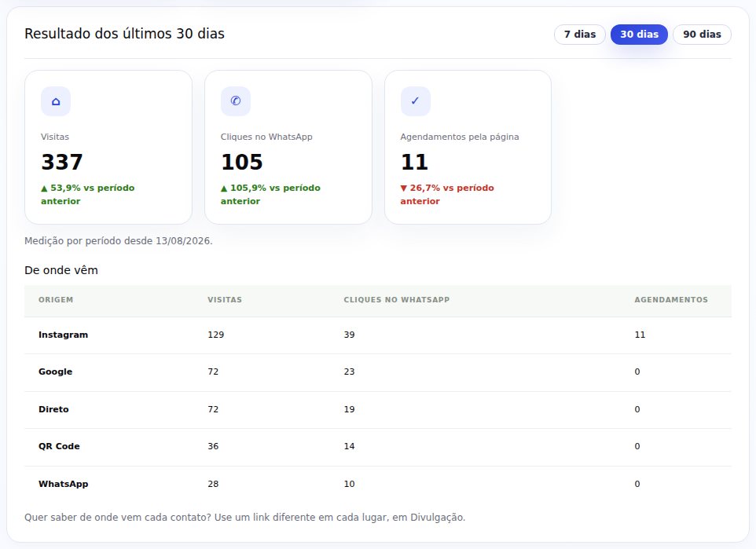Click Instagram agendamentos value 11
This screenshot has height=549, width=756.
click(x=640, y=335)
